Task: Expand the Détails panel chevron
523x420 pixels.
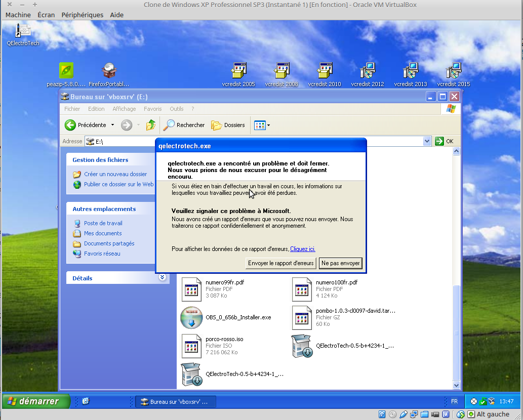Action: 162,277
